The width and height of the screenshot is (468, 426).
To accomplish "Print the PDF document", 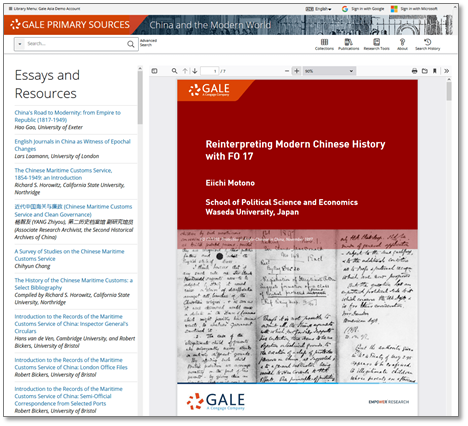I will pos(414,71).
